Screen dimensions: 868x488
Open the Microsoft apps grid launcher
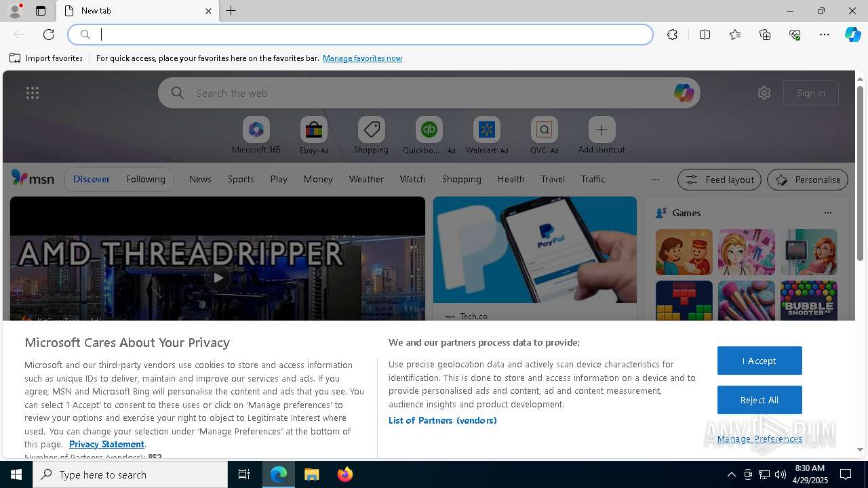(x=33, y=93)
